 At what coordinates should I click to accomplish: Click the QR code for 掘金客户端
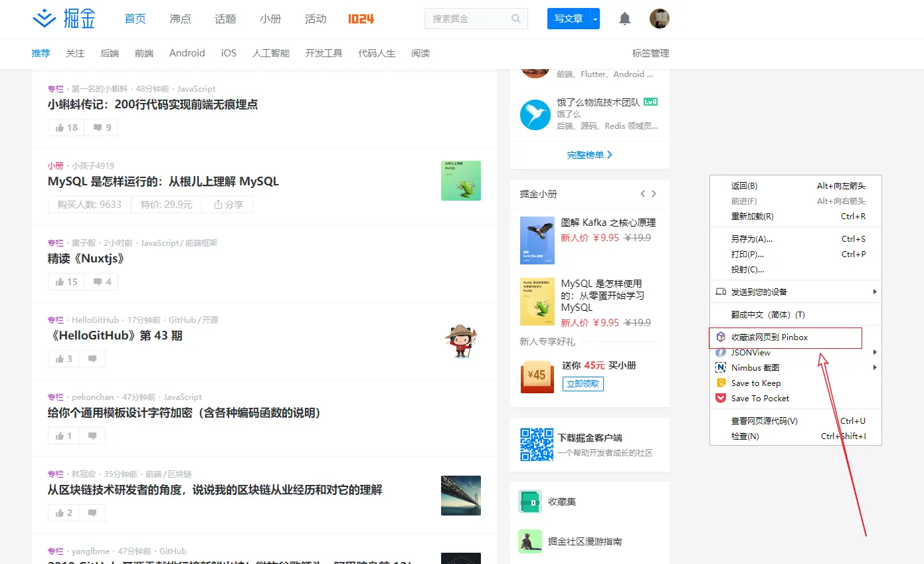pyautogui.click(x=537, y=444)
